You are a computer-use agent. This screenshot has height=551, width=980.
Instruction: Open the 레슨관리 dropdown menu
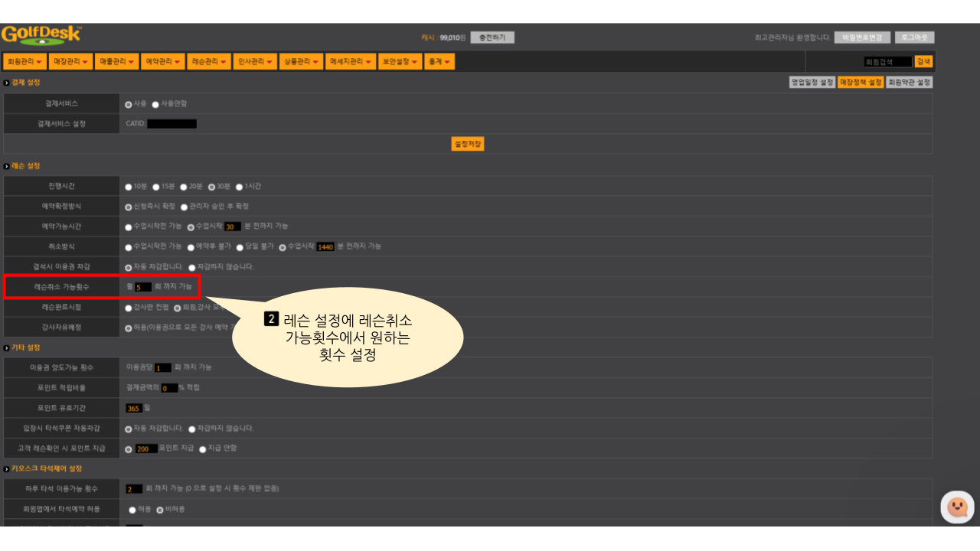pyautogui.click(x=210, y=61)
